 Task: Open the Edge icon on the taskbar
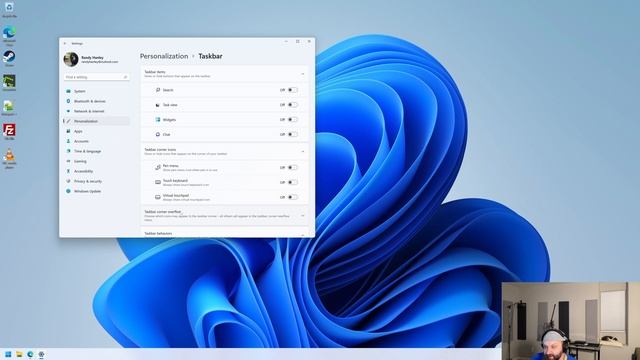30,354
